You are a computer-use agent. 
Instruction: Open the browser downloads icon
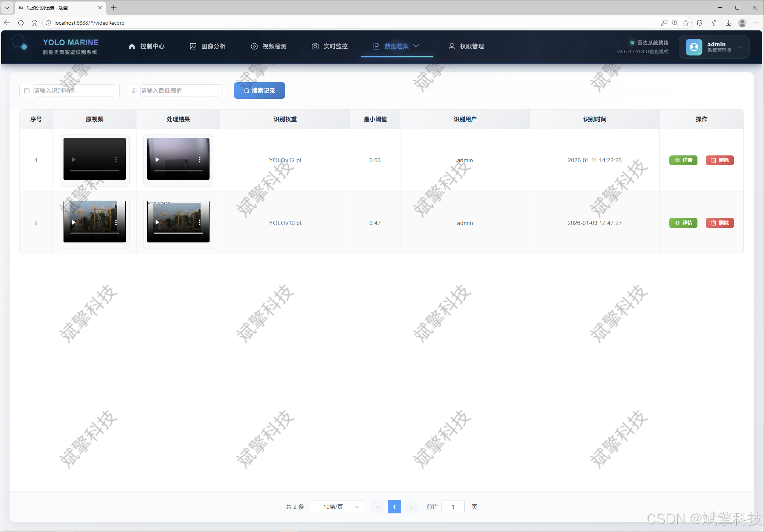[729, 23]
